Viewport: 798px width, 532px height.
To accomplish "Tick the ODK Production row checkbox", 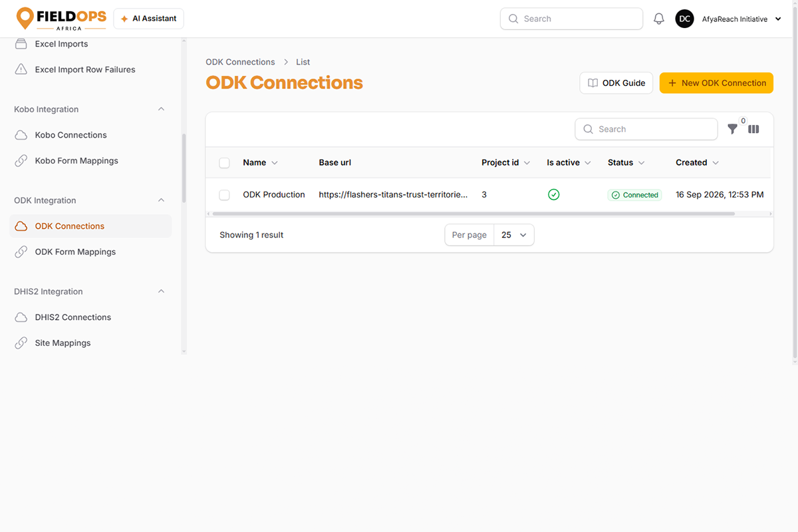I will coord(224,195).
